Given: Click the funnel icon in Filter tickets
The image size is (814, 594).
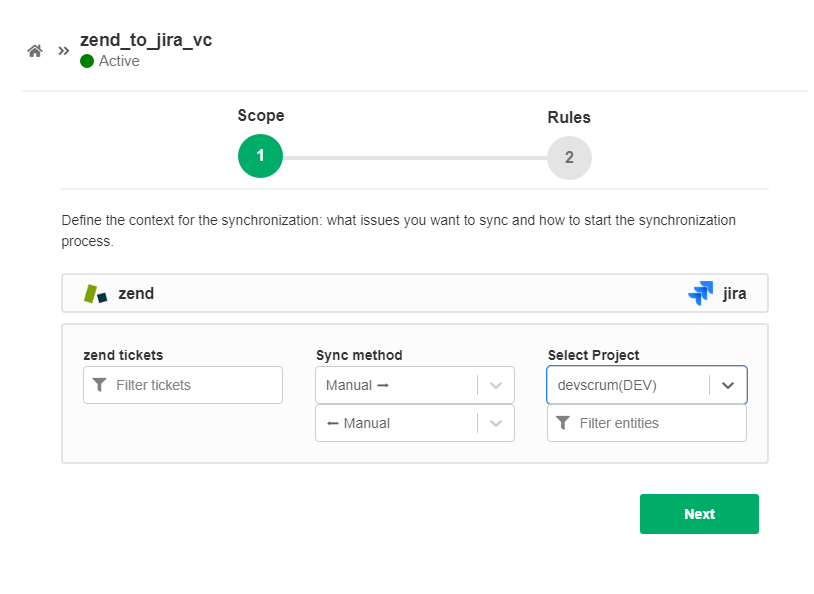Looking at the screenshot, I should coord(100,385).
